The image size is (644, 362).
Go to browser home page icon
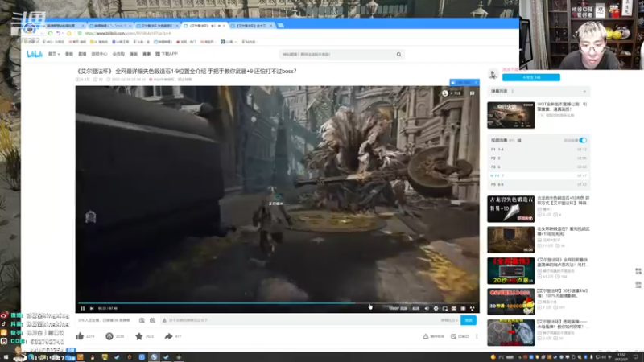(69, 33)
